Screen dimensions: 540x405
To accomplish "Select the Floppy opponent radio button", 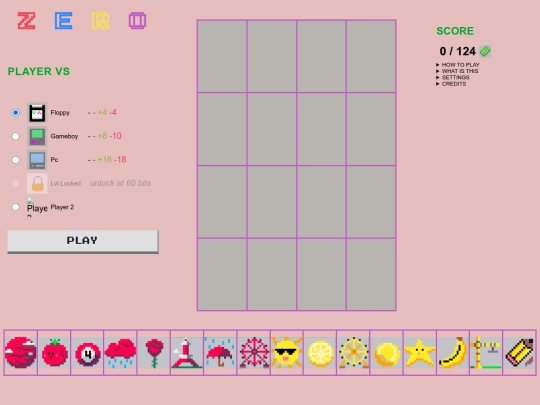I will [x=15, y=113].
